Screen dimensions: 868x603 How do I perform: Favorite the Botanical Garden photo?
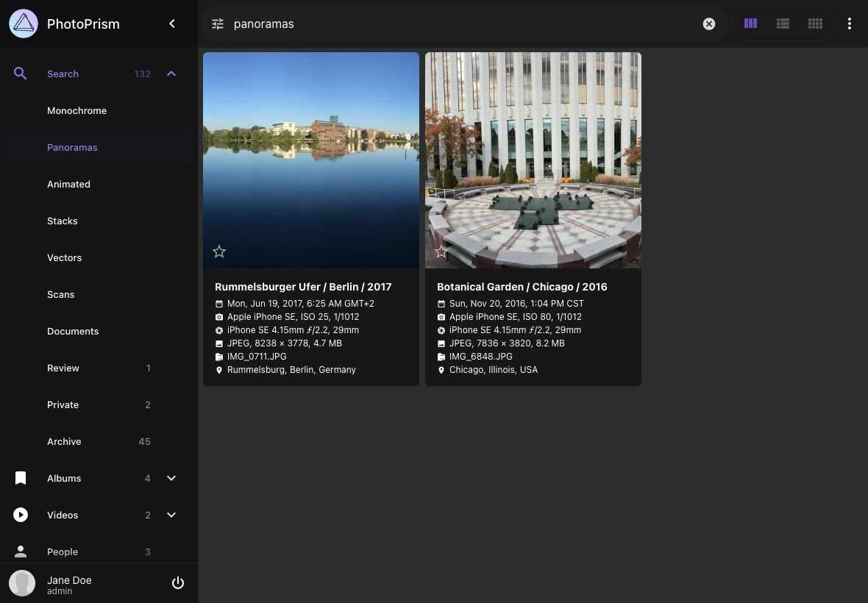tap(441, 251)
